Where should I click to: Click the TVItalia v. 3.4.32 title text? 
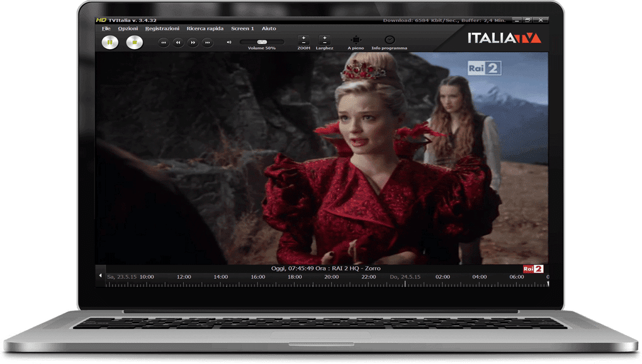click(x=132, y=20)
